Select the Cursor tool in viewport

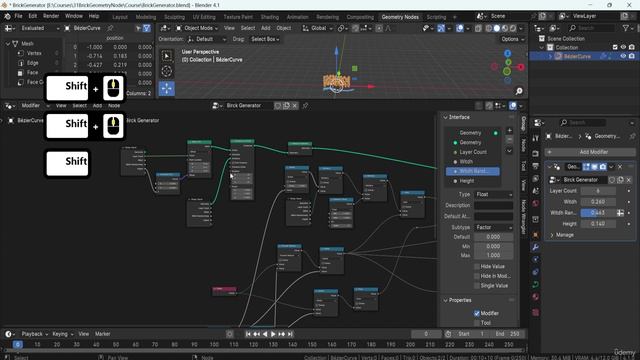[x=167, y=71]
